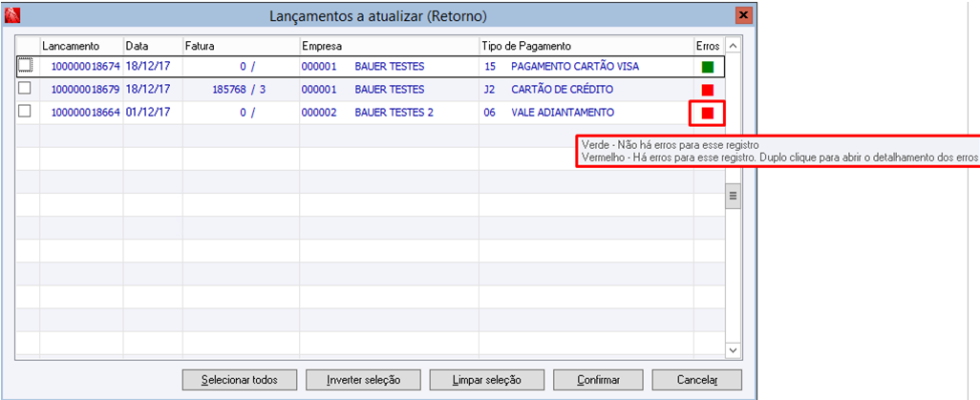Confirm with the Confirmar button
The image size is (980, 400).
coord(598,379)
